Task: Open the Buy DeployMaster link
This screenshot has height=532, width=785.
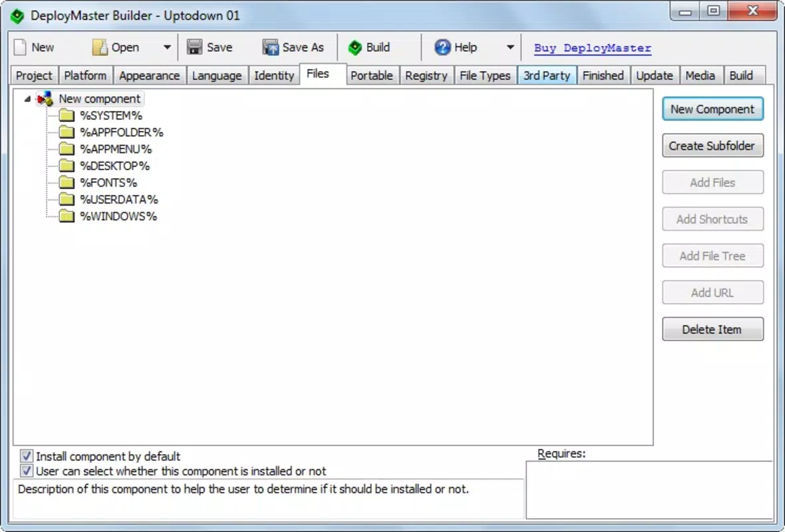Action: point(592,48)
